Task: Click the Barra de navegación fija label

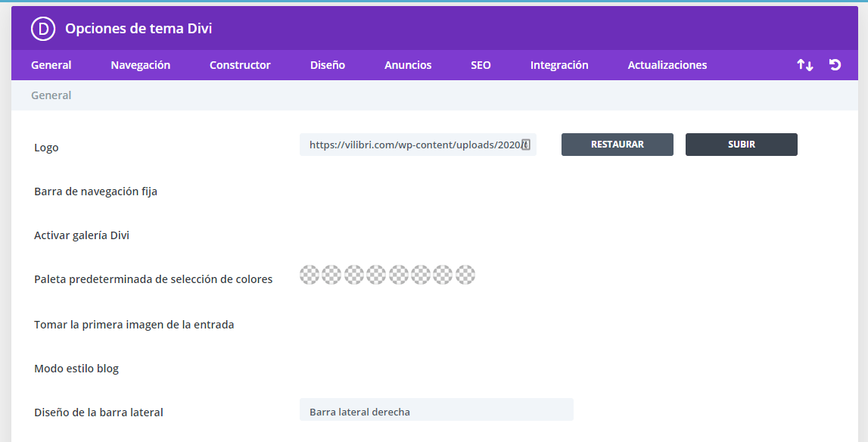Action: click(x=96, y=191)
